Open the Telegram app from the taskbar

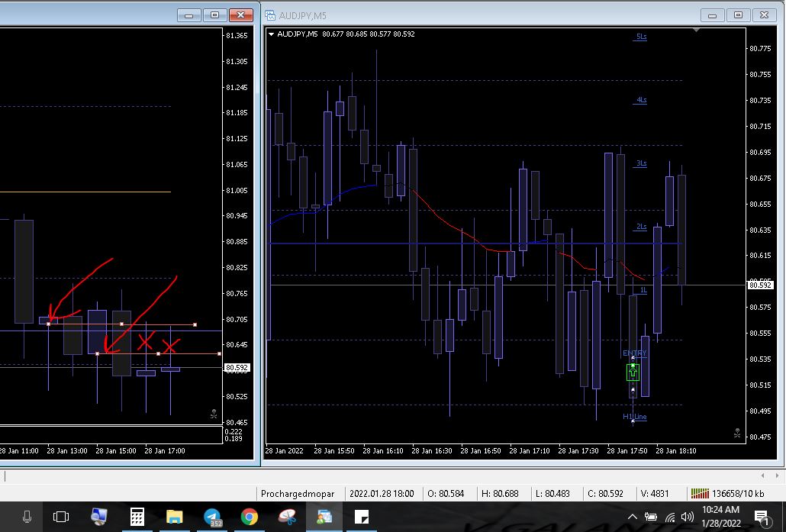click(213, 517)
